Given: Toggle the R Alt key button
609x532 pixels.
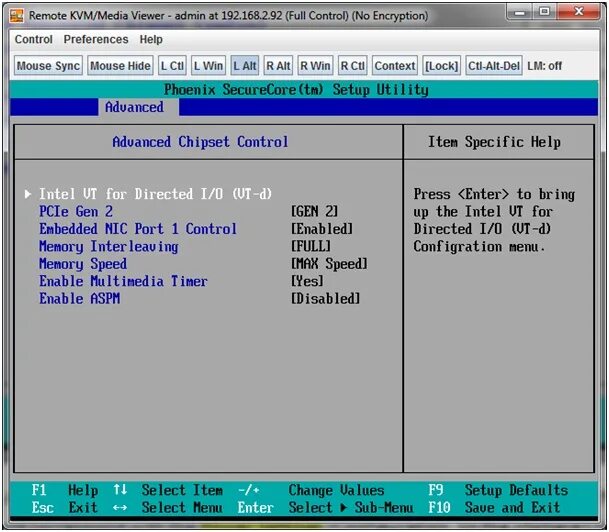Looking at the screenshot, I should pos(278,66).
